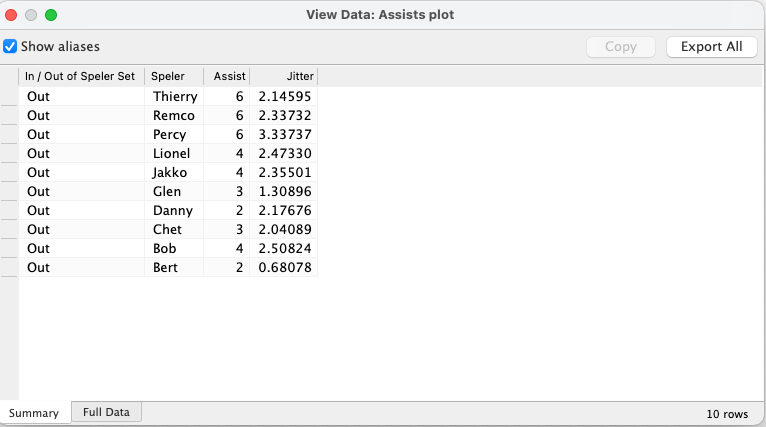Click the Bob row name cell
766x427 pixels.
pos(165,249)
